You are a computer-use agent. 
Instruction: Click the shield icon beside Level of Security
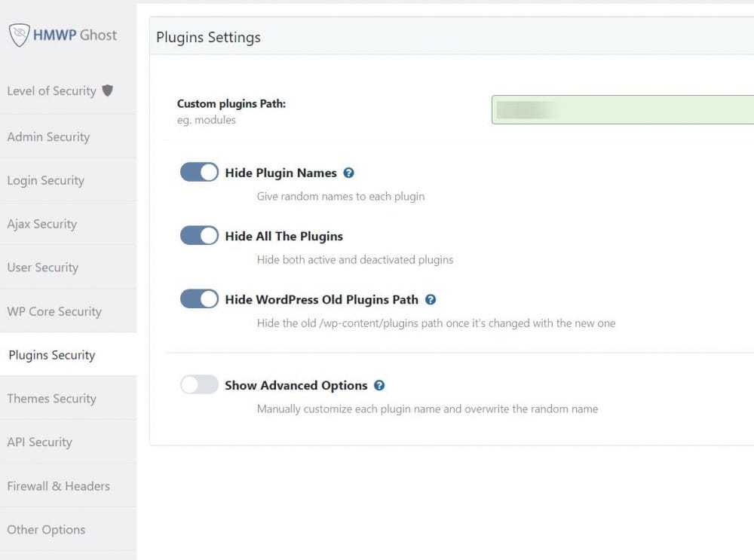tap(108, 90)
